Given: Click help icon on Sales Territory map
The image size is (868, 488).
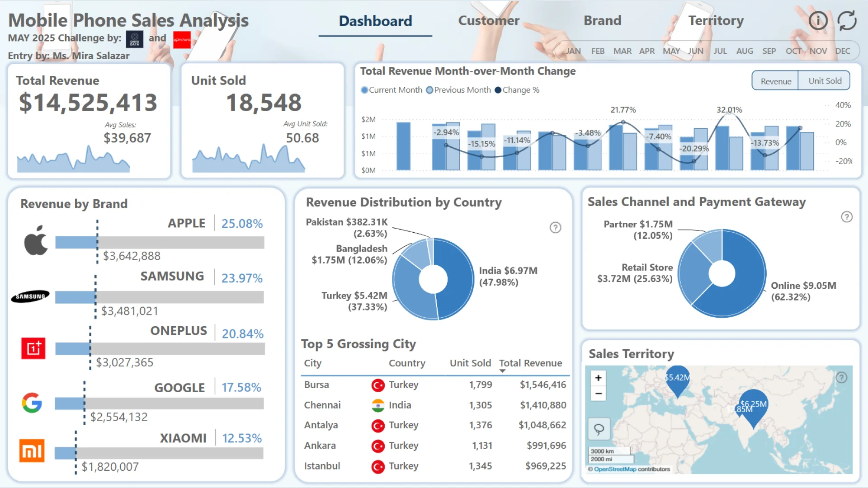Looking at the screenshot, I should (841, 378).
